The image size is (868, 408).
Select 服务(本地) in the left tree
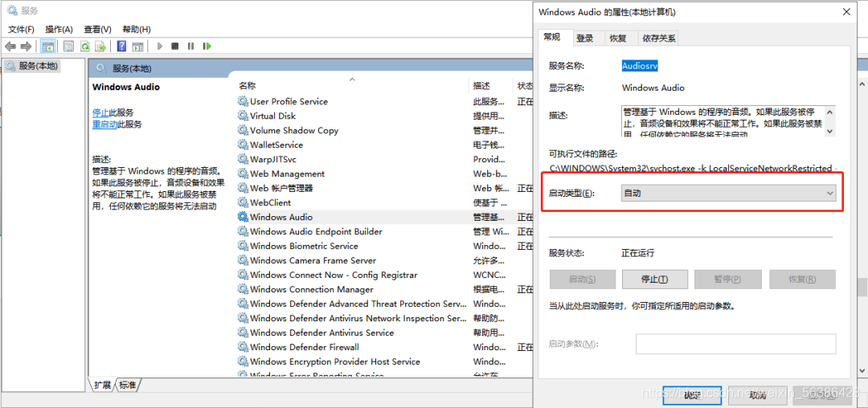(38, 66)
